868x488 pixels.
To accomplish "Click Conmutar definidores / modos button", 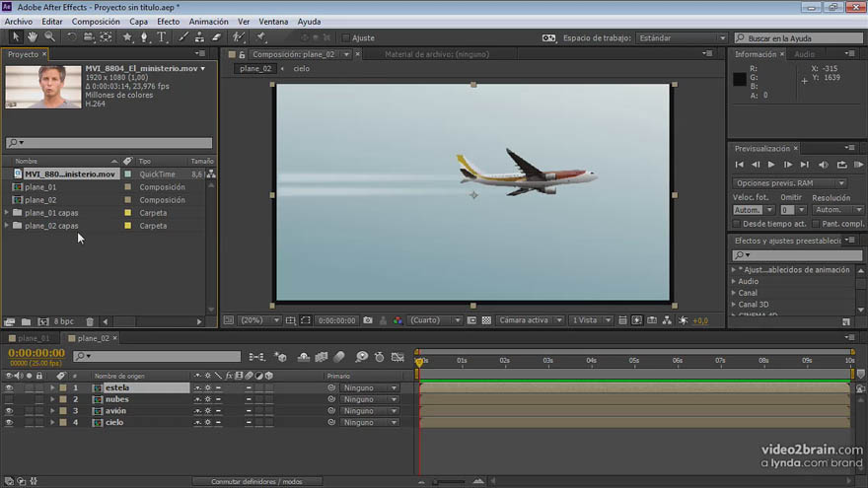I will pos(256,481).
